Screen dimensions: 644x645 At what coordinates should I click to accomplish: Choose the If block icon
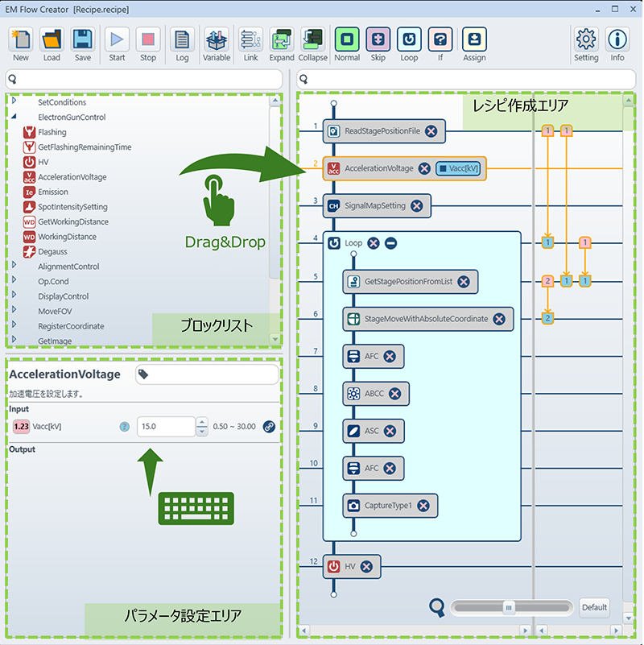440,40
